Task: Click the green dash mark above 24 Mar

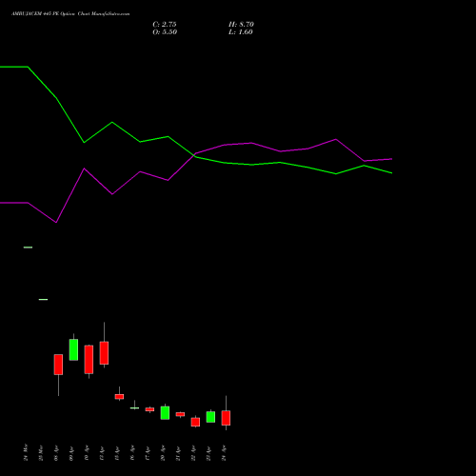Action: click(x=28, y=248)
